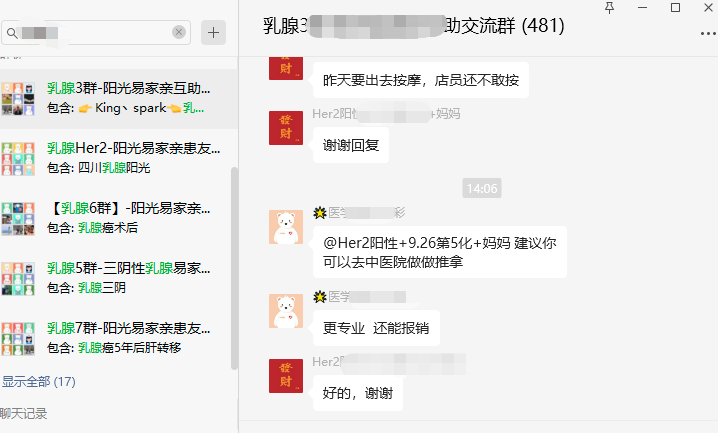Screen dimensions: 718x433
Task: Click the search magnifier icon
Action: [x=12, y=33]
